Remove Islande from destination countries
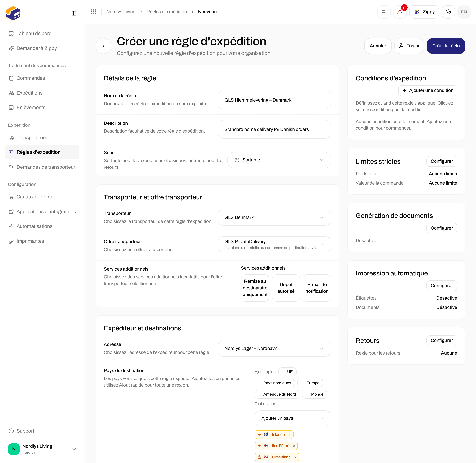This screenshot has width=476, height=463. (289, 435)
